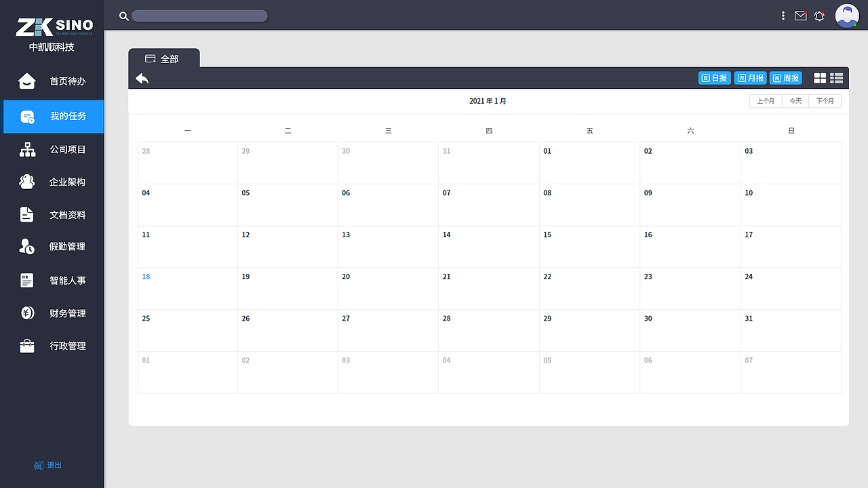Select calendar day 31 of January
The height and width of the screenshot is (488, 868).
tap(791, 331)
